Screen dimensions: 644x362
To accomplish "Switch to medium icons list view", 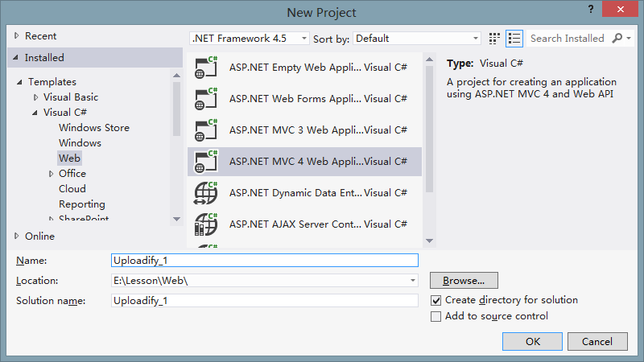I will tap(514, 39).
